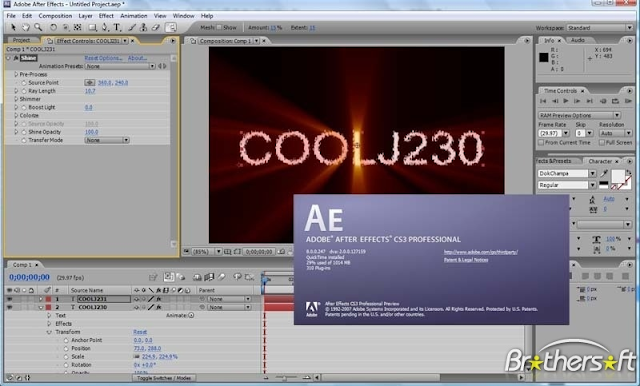Open the Effect menu
The width and height of the screenshot is (640, 386).
tap(106, 16)
